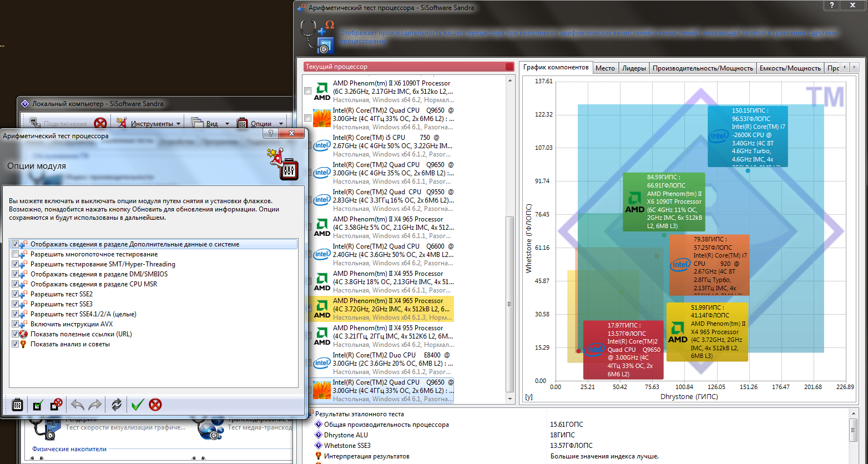Click AMD logo of Phenom II X6 1090T row

322,91
